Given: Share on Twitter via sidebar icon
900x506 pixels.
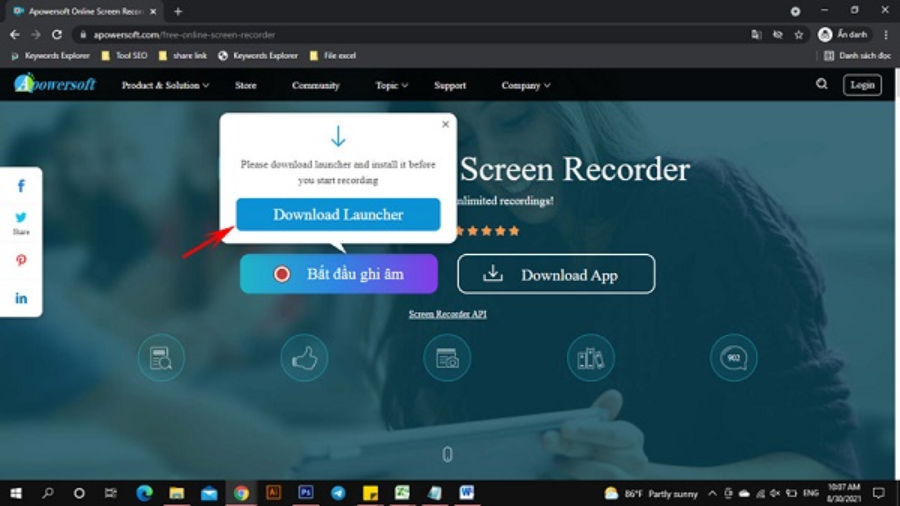Looking at the screenshot, I should [21, 217].
